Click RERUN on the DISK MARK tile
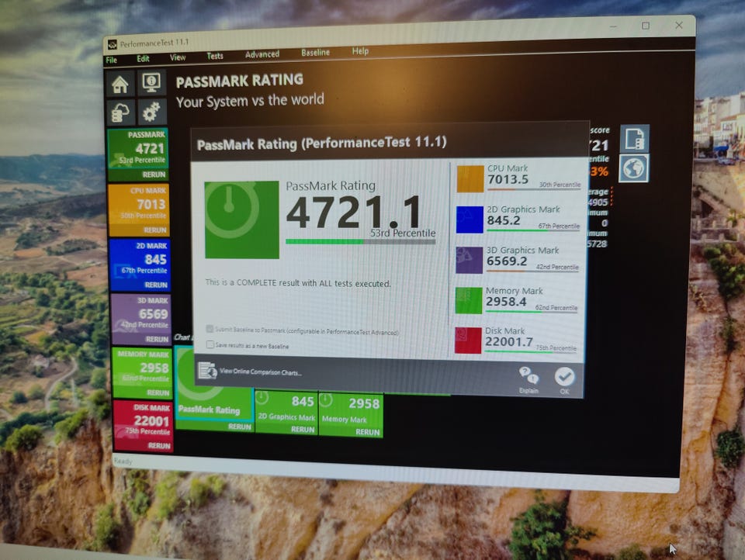Image resolution: width=745 pixels, height=560 pixels. tap(158, 445)
